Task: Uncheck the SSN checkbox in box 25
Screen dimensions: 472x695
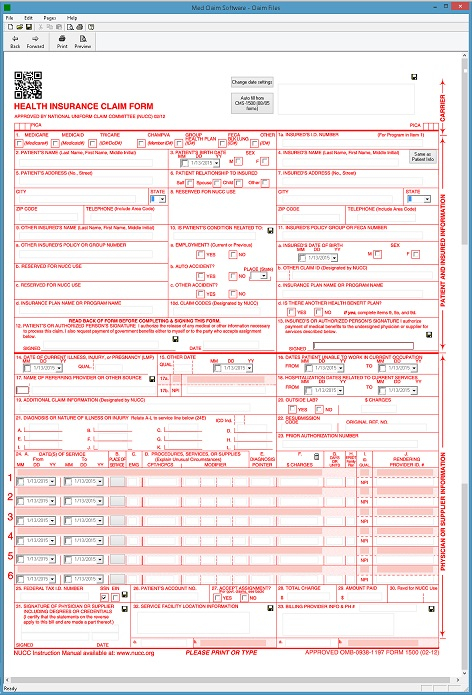Action: 104,597
